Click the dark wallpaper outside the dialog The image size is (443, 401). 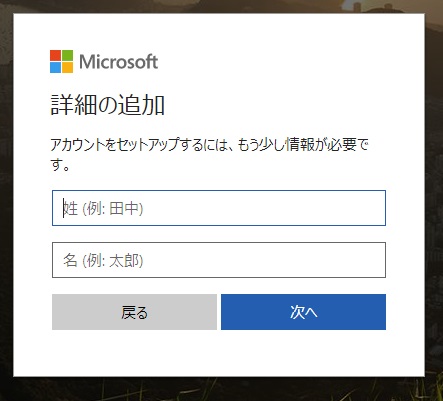(x=433, y=200)
